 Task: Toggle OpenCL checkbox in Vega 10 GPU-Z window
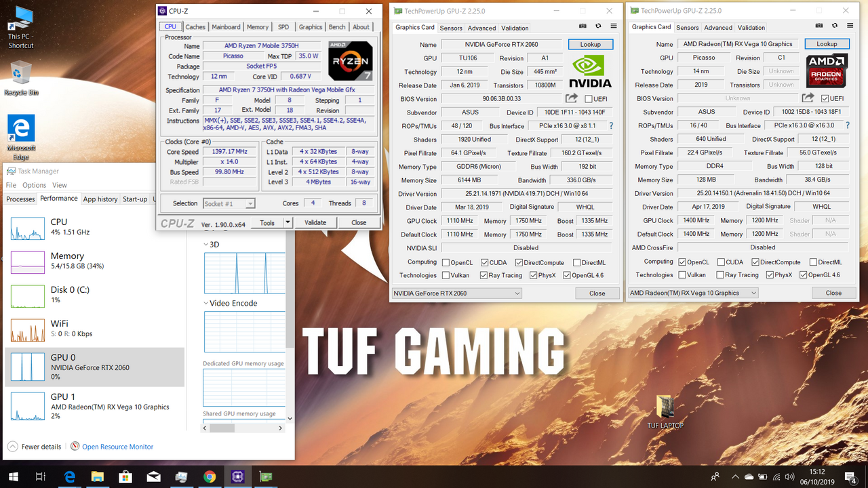click(682, 262)
